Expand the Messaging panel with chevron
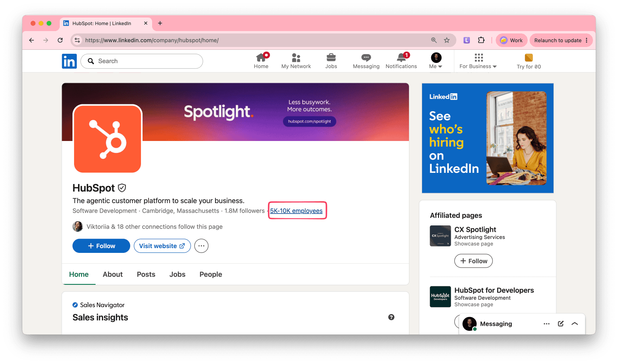 click(575, 324)
